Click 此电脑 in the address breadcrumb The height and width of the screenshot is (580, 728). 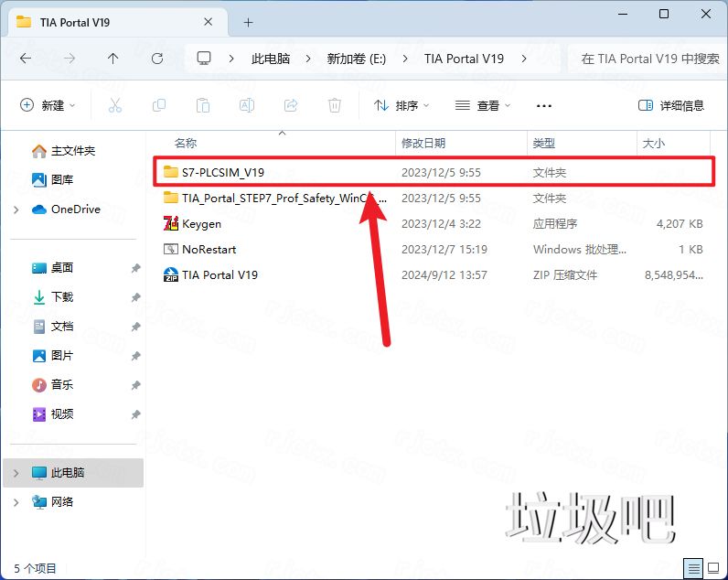click(x=271, y=59)
